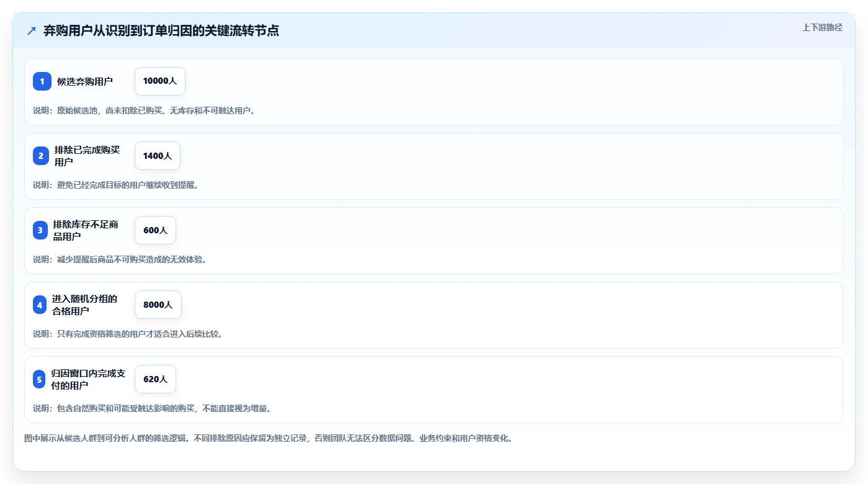868x484 pixels.
Task: Click the 10000人 value chip
Action: coord(160,81)
